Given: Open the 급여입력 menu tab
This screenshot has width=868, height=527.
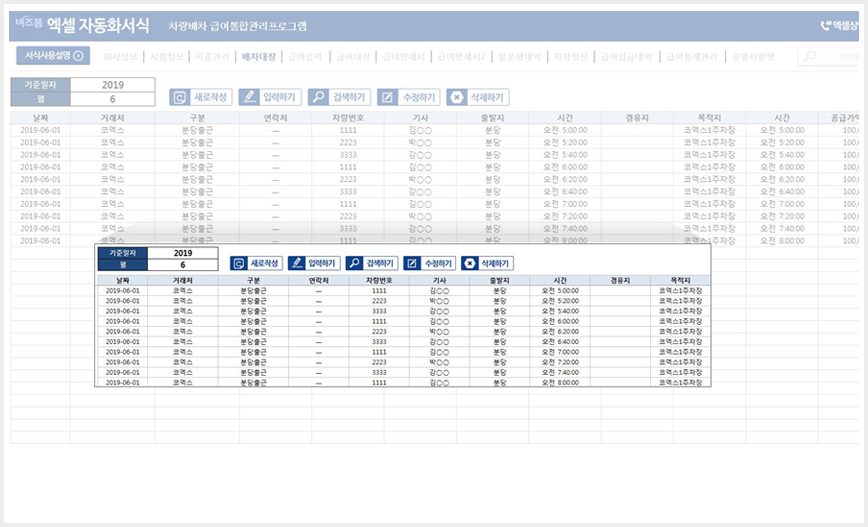Looking at the screenshot, I should click(305, 56).
